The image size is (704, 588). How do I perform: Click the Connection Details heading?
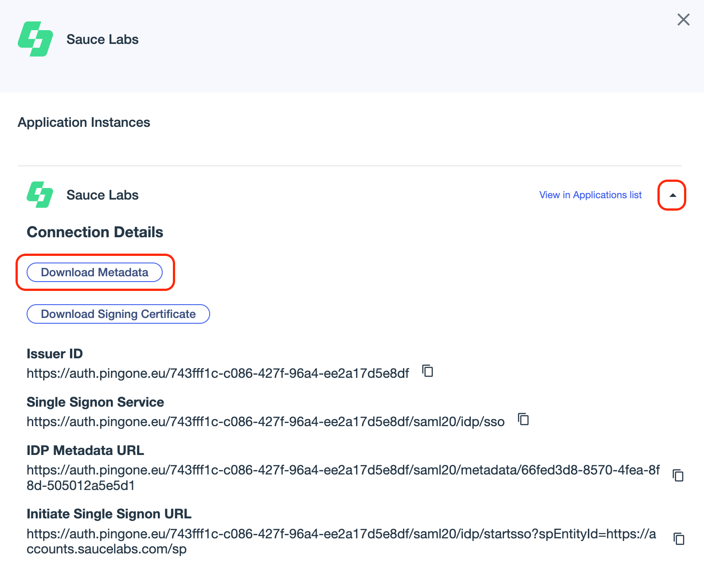click(x=95, y=232)
